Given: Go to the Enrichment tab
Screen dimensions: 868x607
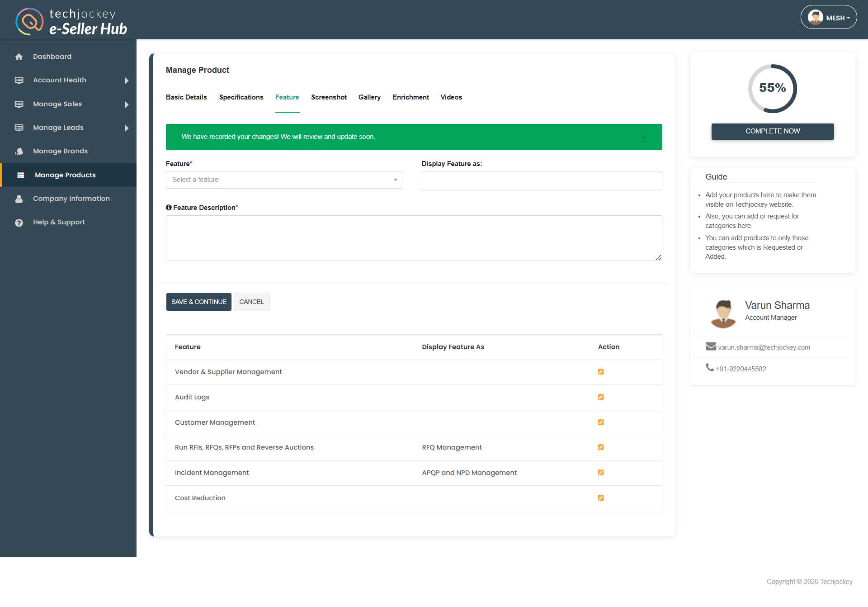Looking at the screenshot, I should pos(410,97).
